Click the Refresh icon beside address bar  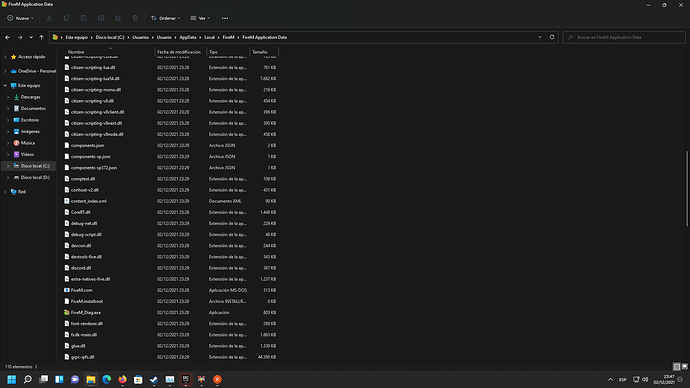click(x=552, y=37)
